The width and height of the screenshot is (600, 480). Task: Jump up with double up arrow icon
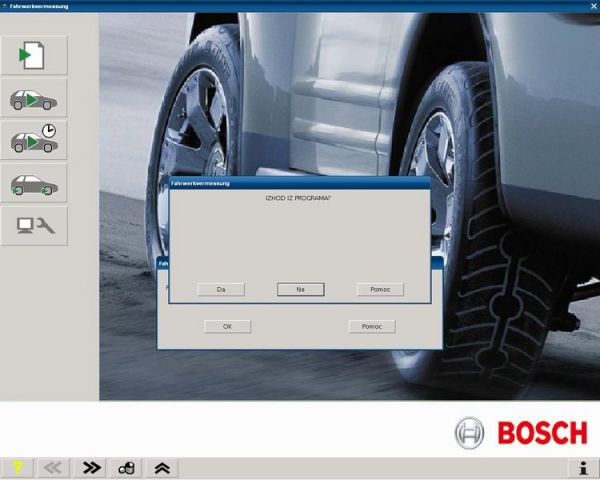pyautogui.click(x=162, y=468)
